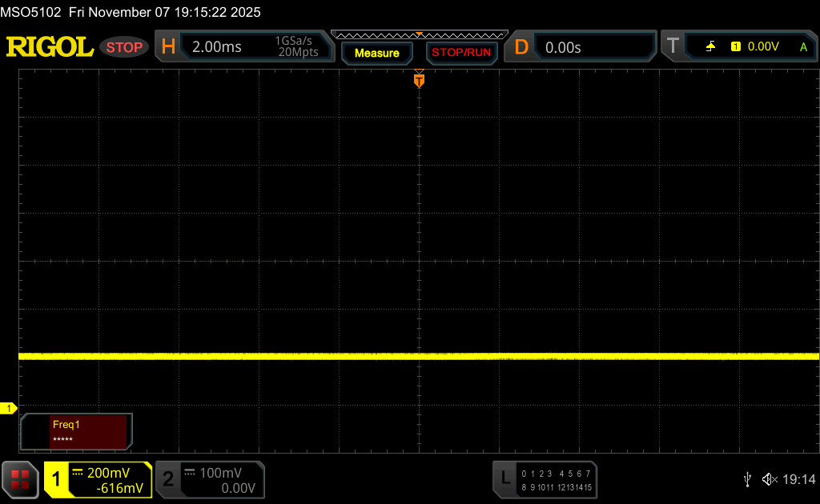The width and height of the screenshot is (820, 504).
Task: Open the trigger sweep mode A indicator
Action: pyautogui.click(x=803, y=47)
